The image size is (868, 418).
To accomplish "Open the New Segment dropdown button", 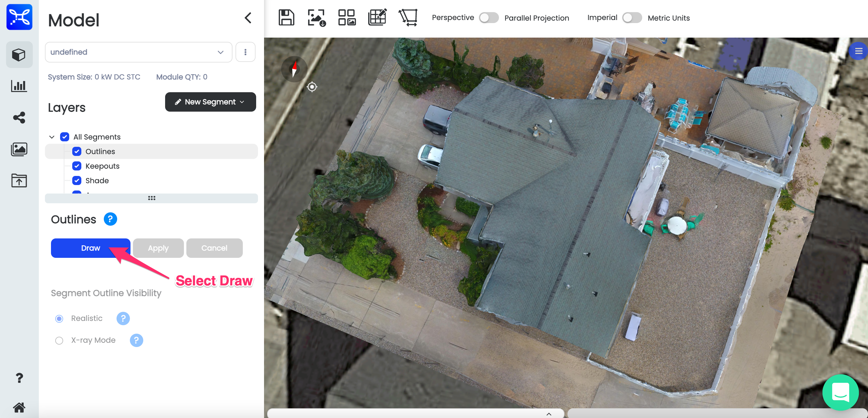I will click(210, 102).
